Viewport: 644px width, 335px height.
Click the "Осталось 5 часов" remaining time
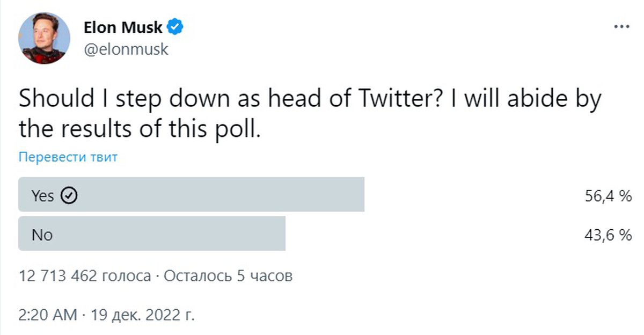click(228, 276)
